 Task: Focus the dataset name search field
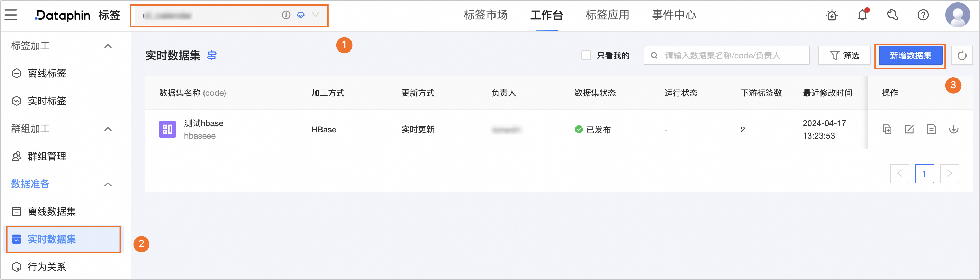[726, 55]
